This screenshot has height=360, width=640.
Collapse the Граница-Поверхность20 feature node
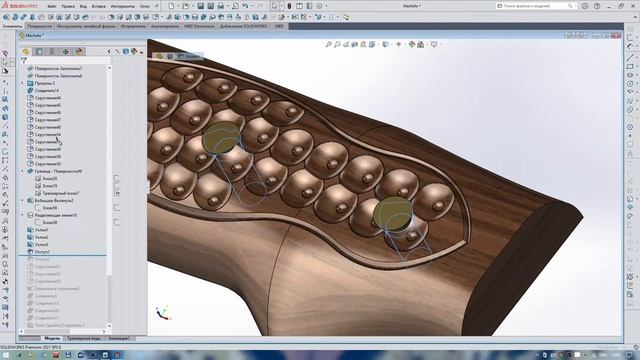(x=22, y=171)
